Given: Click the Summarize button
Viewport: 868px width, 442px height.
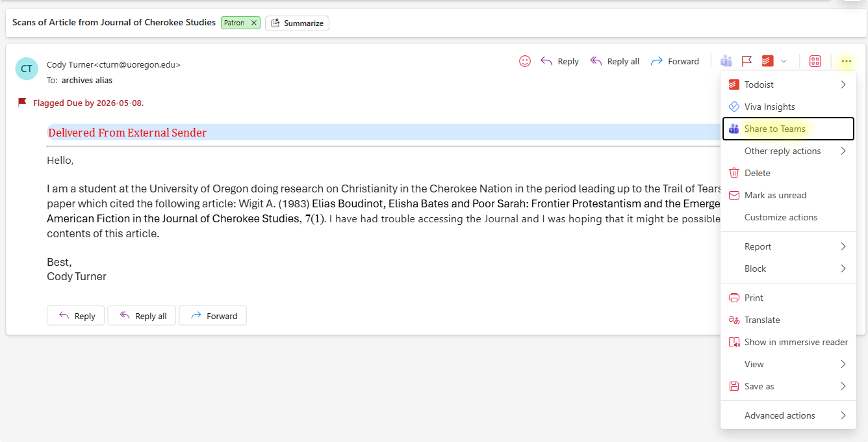Looking at the screenshot, I should tap(297, 23).
